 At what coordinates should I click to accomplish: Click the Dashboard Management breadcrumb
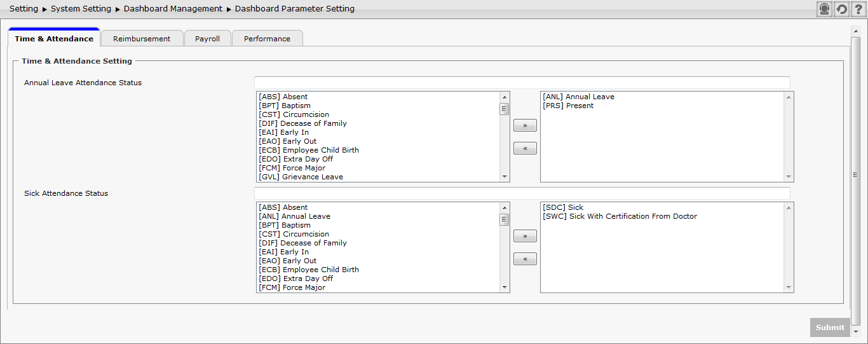[x=173, y=9]
